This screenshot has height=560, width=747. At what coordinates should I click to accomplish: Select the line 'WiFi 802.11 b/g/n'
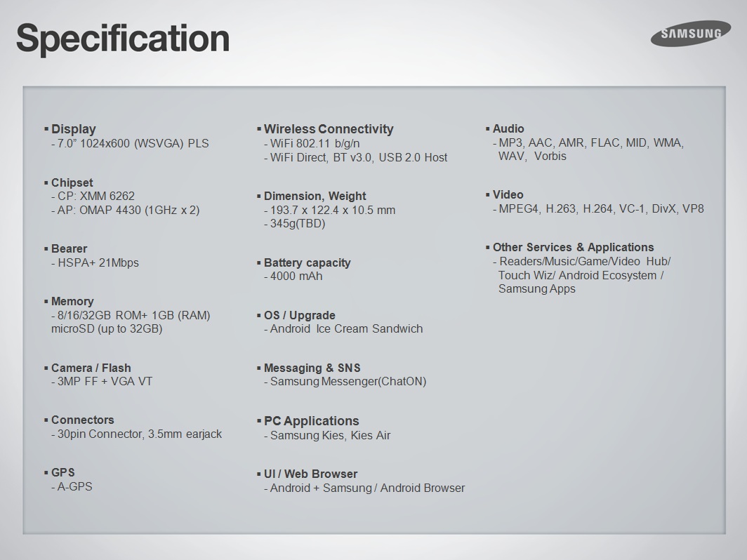(x=315, y=143)
